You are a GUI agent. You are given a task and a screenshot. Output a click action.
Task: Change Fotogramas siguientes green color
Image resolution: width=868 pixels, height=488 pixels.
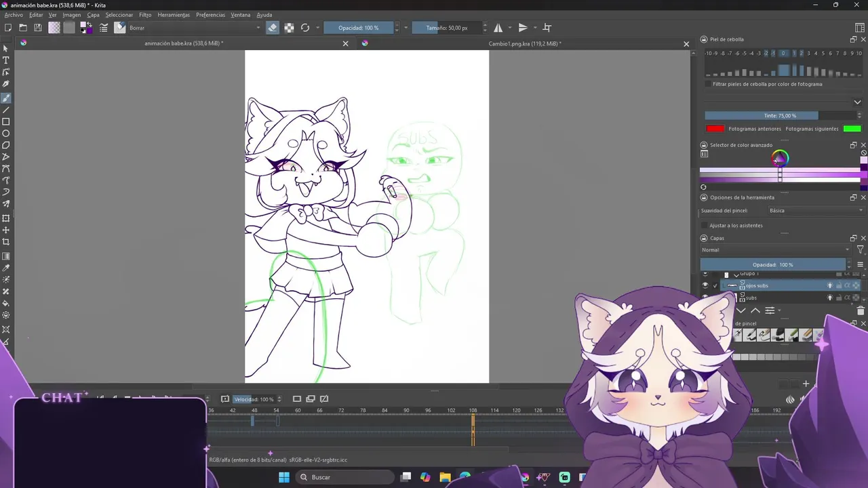852,129
